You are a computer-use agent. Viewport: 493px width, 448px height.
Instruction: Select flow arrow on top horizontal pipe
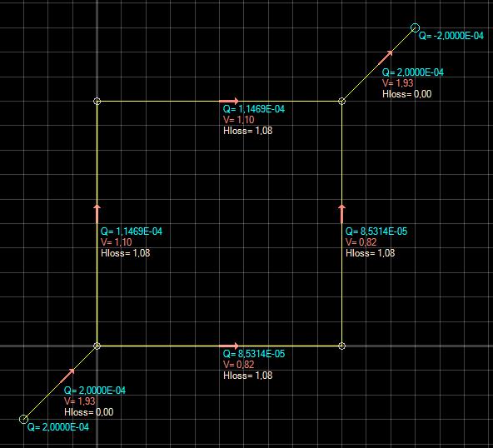click(x=229, y=101)
